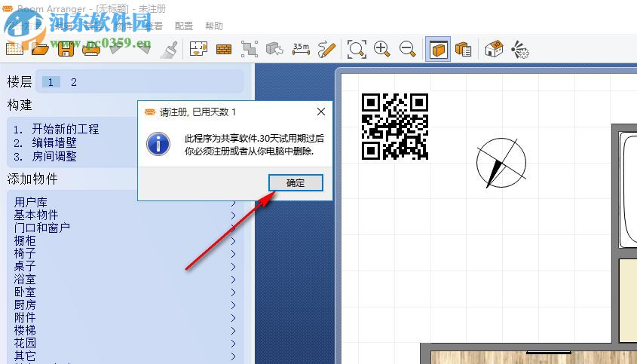Open the 查看 menu
The width and height of the screenshot is (637, 364).
pos(154,26)
